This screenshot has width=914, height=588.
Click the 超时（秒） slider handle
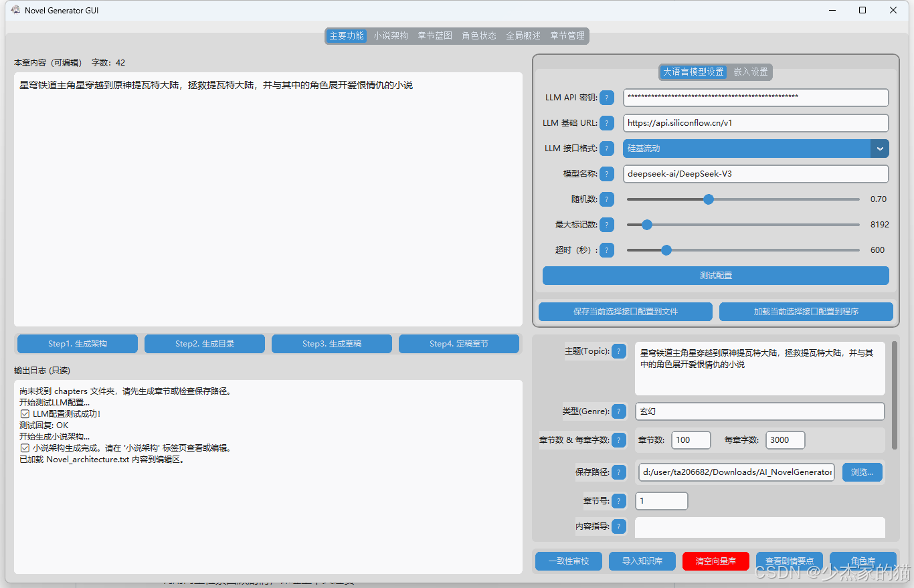click(666, 250)
